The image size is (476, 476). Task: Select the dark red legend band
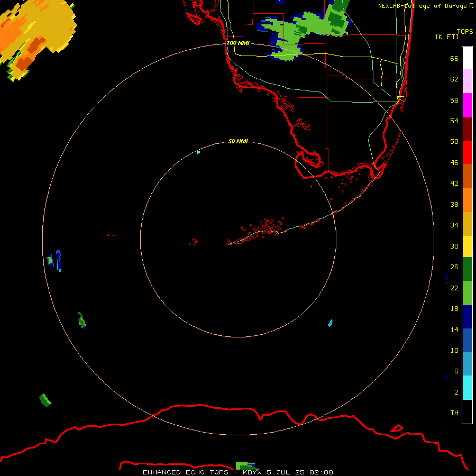(x=467, y=129)
